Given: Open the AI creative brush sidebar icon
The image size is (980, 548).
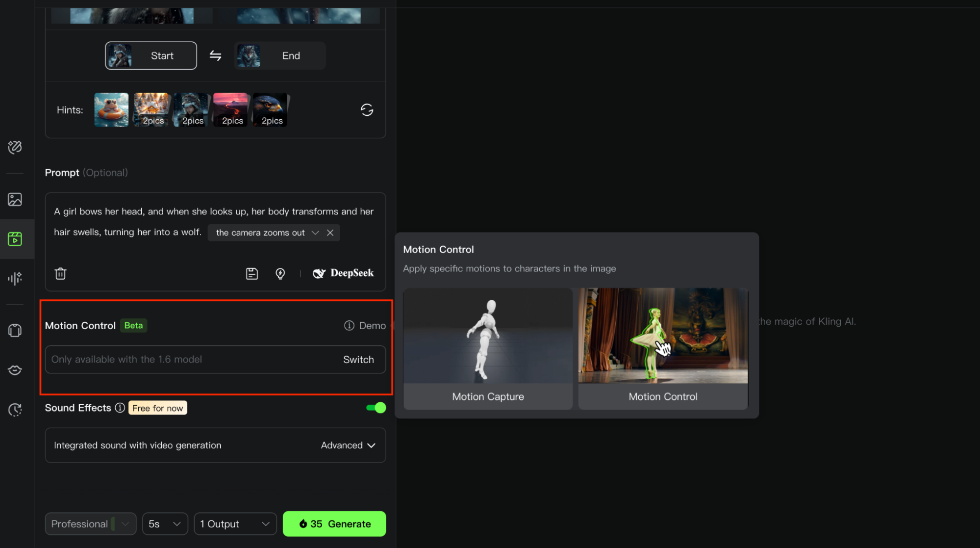Looking at the screenshot, I should click(15, 147).
